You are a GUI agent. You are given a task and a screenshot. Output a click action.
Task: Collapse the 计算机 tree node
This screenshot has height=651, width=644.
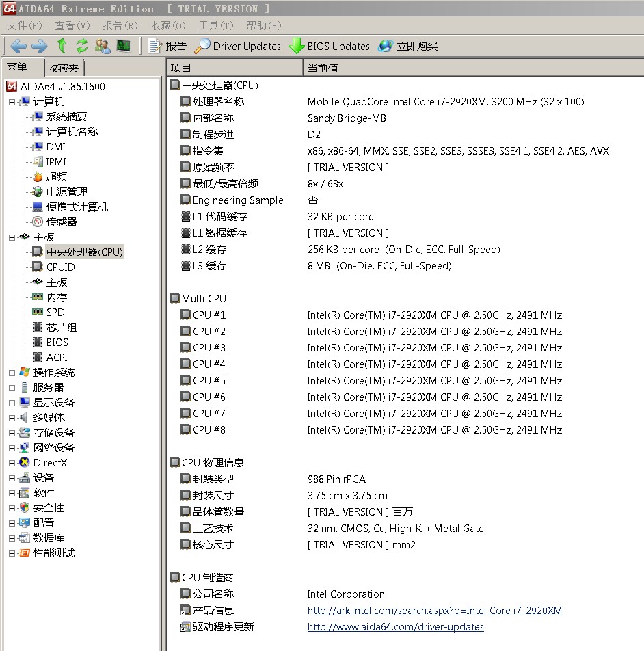[x=12, y=102]
